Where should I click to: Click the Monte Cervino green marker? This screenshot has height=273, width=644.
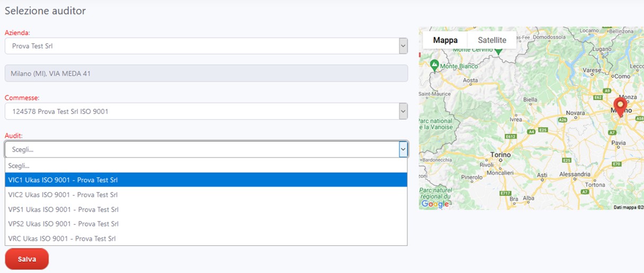coord(498,50)
